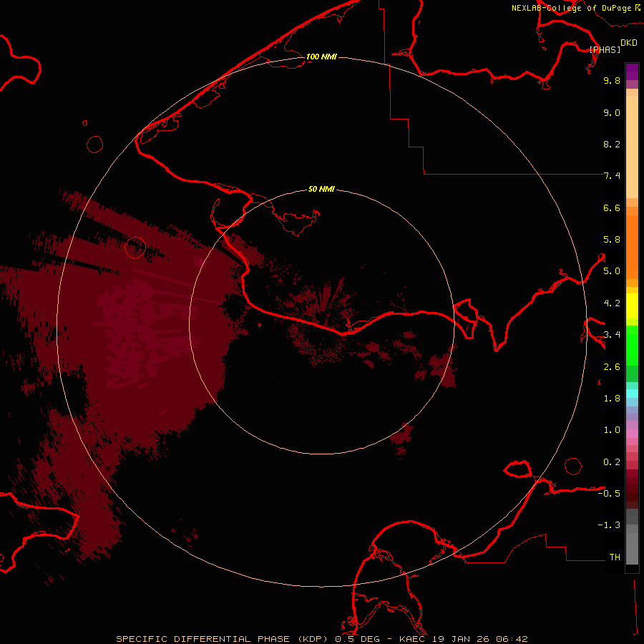Click the SPECIFIC DIFFERENTIAL PHASE caption text
644x644 pixels.
point(203,639)
